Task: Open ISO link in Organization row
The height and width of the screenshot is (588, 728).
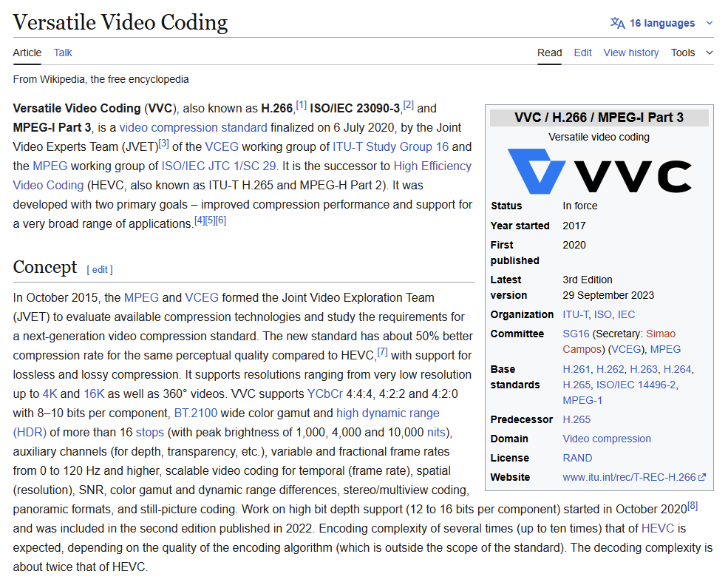Action: coord(603,314)
